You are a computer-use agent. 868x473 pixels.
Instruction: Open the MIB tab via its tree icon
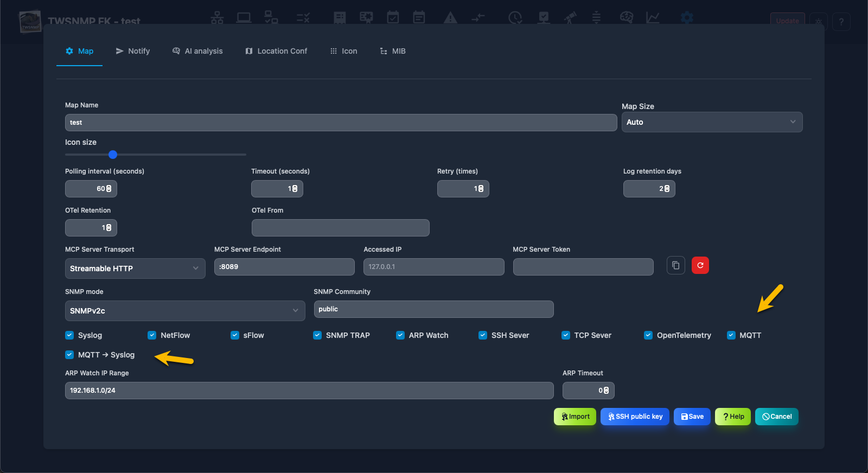point(384,51)
